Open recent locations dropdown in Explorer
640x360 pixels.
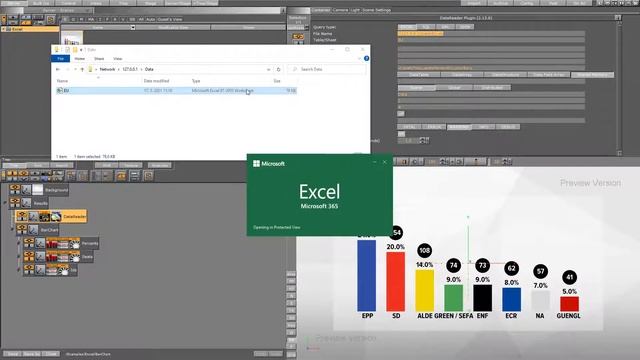point(75,69)
